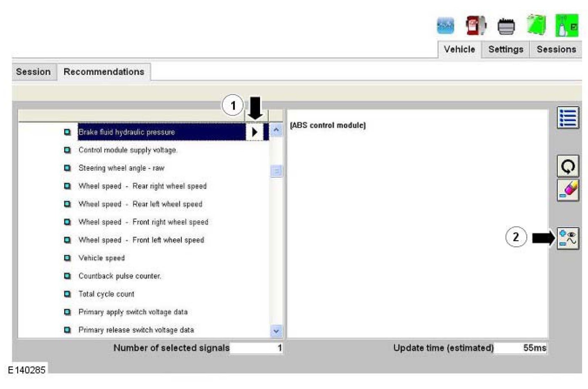This screenshot has height=389, width=588.
Task: Toggle the Vehicle speed signal checkbox
Action: 67,258
